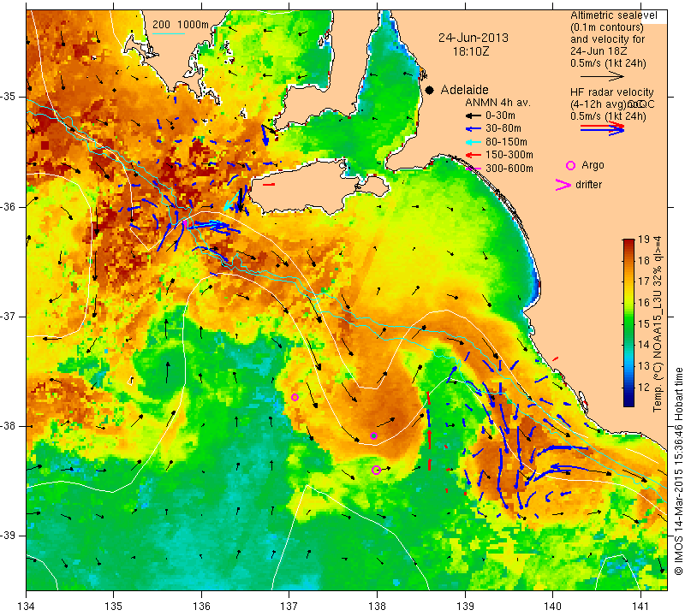Click the Adelaide city label

[464, 90]
